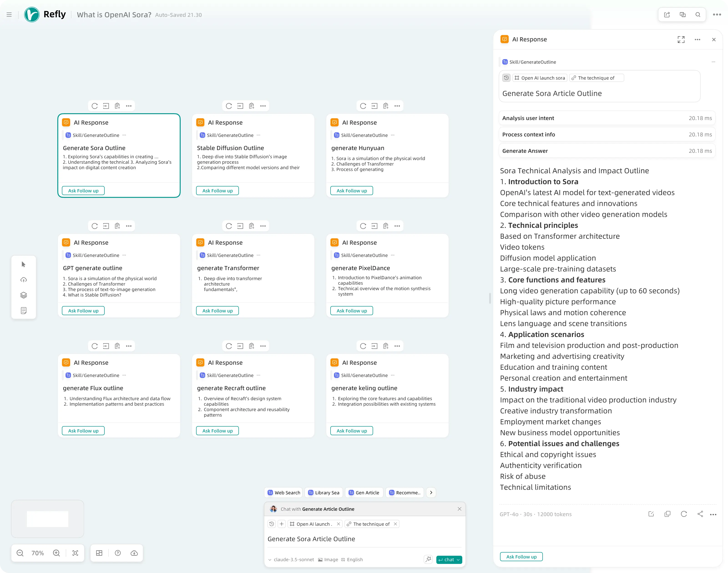
Task: Open the notes document icon in the left sidebar
Action: point(23,310)
